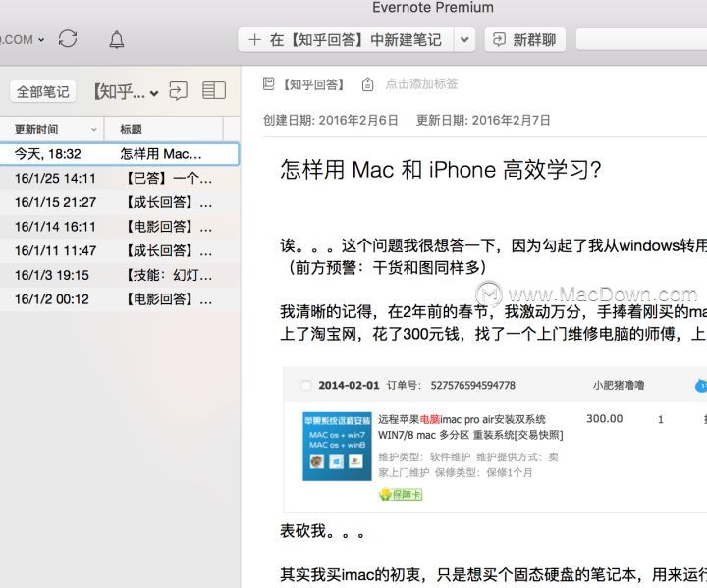The width and height of the screenshot is (707, 588).
Task: Open note 【技能：幻灯… dated 16/1/3 19:15
Action: 120,275
